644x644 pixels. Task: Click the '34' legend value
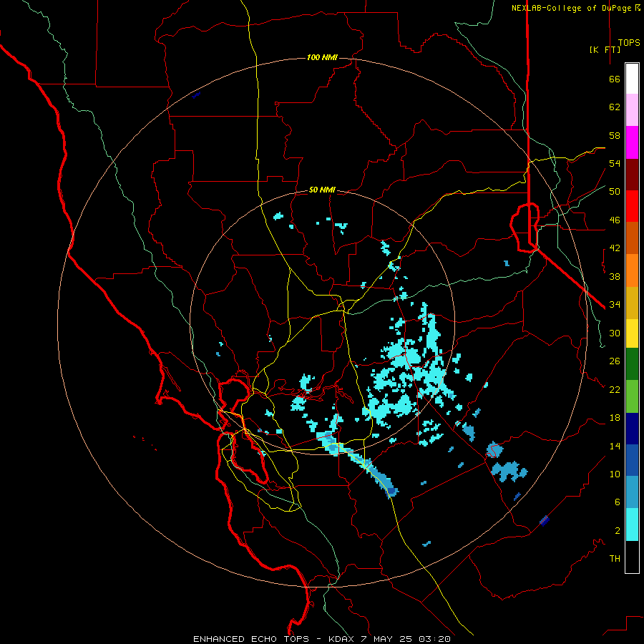click(615, 304)
